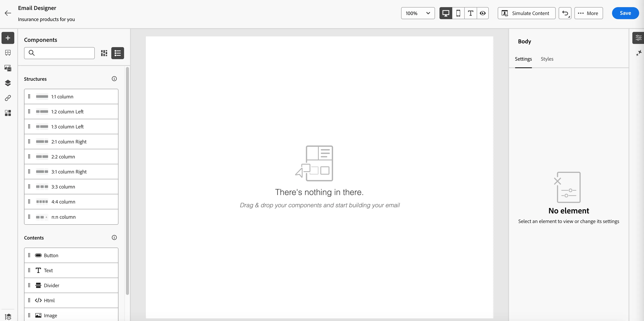Click Simulate Content button
Image resolution: width=644 pixels, height=321 pixels.
tap(527, 13)
